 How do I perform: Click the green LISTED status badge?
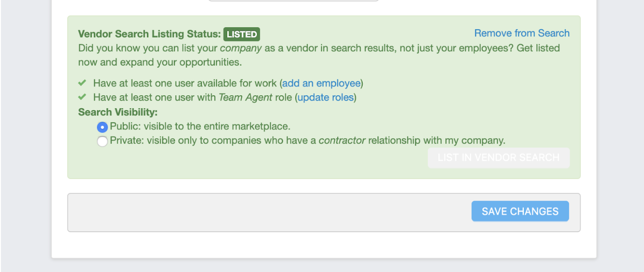242,34
